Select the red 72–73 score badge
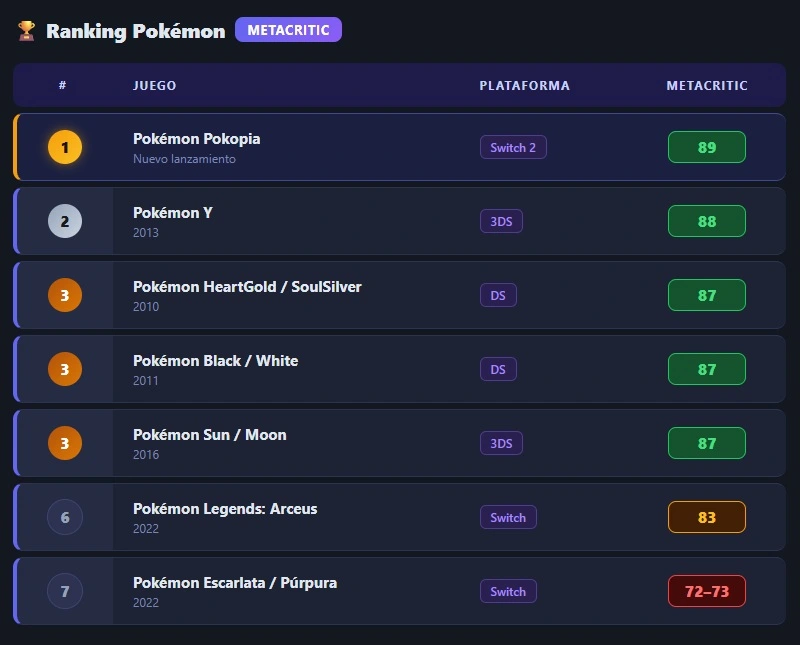 (707, 591)
